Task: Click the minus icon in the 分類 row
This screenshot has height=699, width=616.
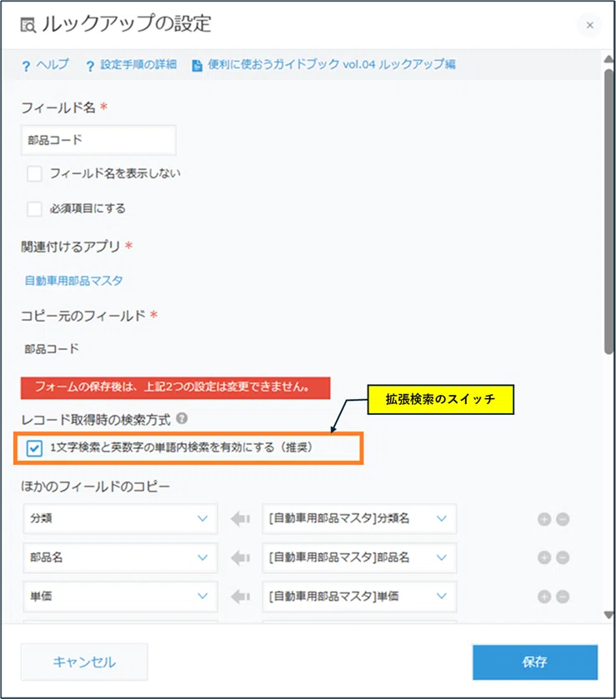Action: [563, 519]
